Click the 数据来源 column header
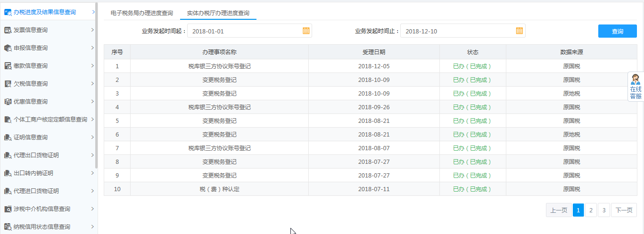This screenshot has width=644, height=234. (x=571, y=52)
